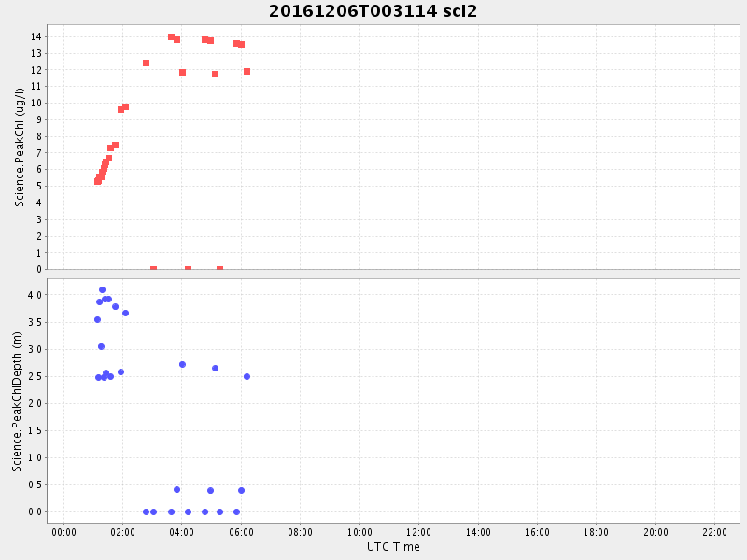Select the isolated red square near 12.4 ug/l
This screenshot has width=747, height=560.
click(x=146, y=63)
